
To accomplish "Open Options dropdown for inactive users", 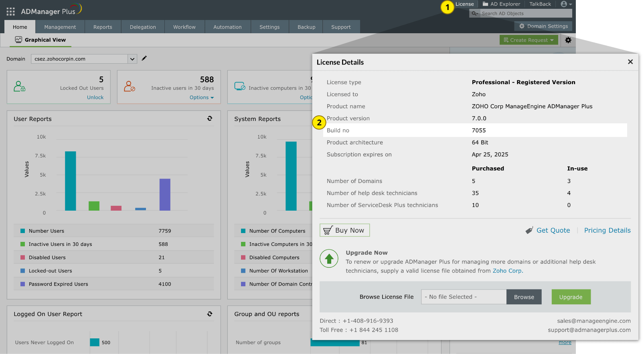I will 202,98.
